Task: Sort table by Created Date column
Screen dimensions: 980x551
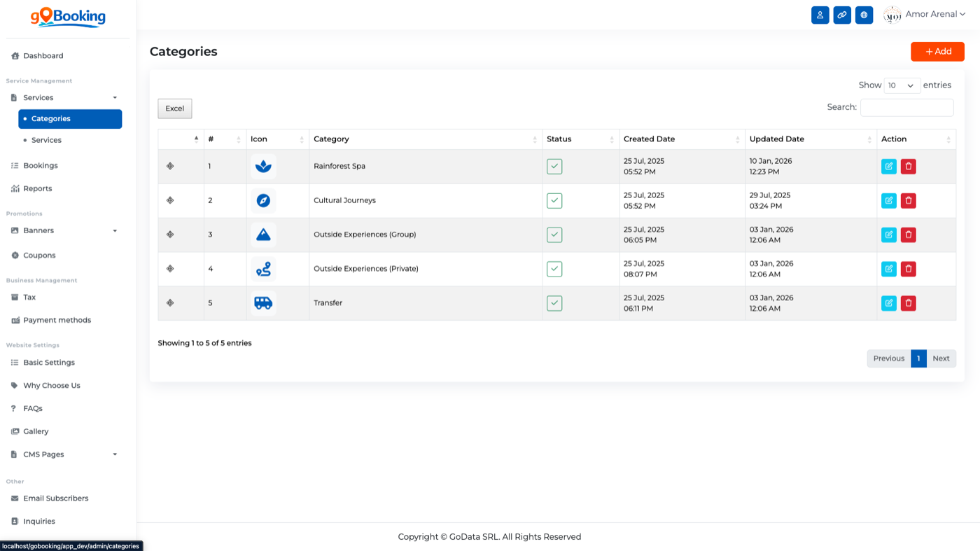Action: tap(682, 139)
